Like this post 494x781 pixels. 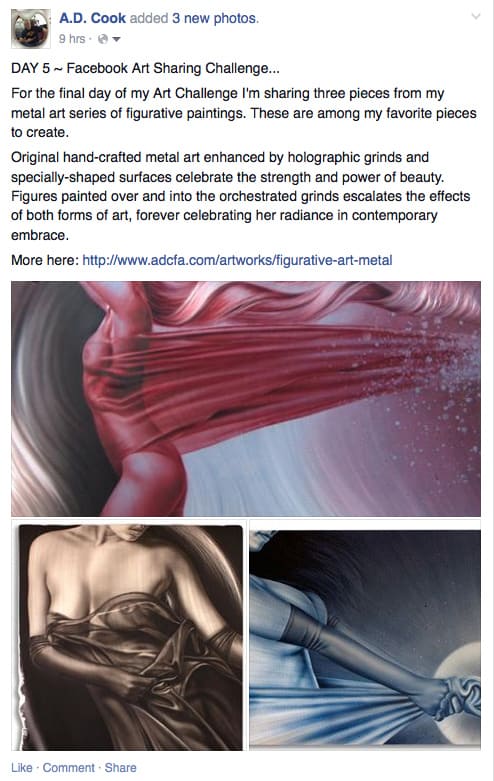click(x=21, y=768)
